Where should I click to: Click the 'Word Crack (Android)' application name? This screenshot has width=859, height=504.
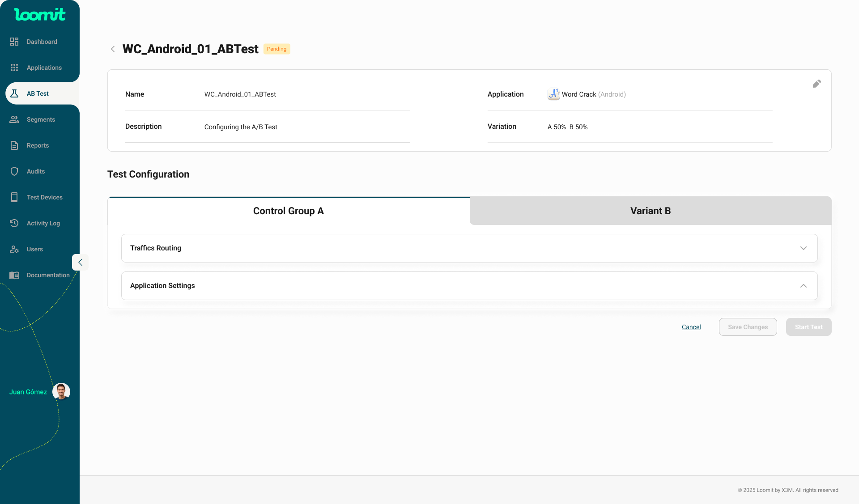point(594,94)
